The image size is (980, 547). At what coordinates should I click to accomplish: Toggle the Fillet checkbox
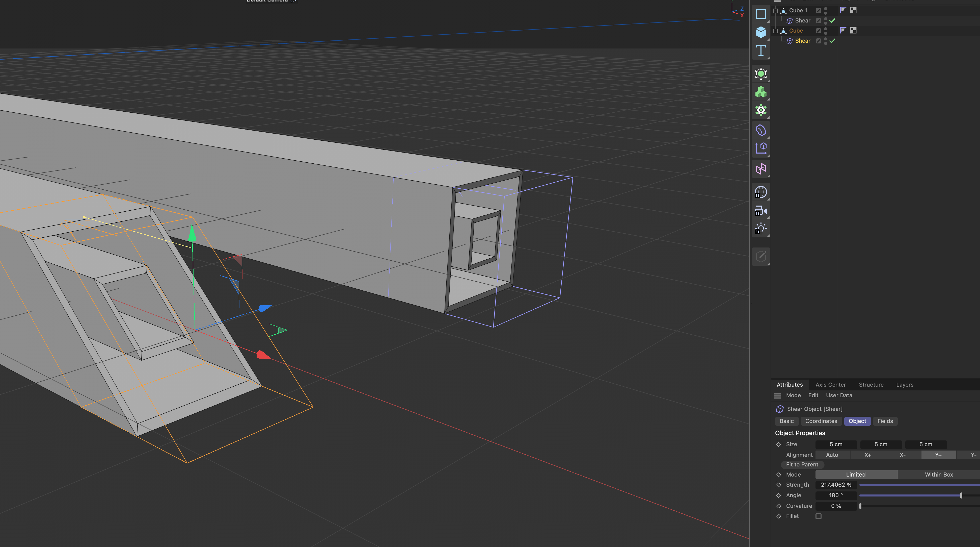click(818, 516)
